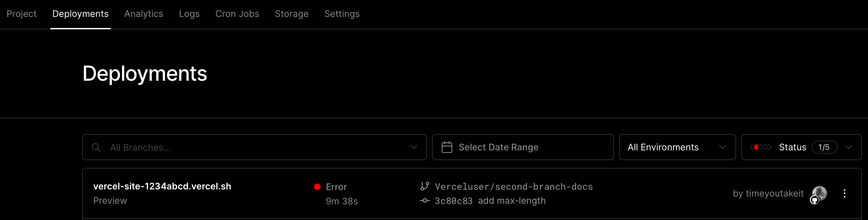Viewport: 868px width, 220px height.
Task: Click commit message add max-length
Action: [512, 200]
